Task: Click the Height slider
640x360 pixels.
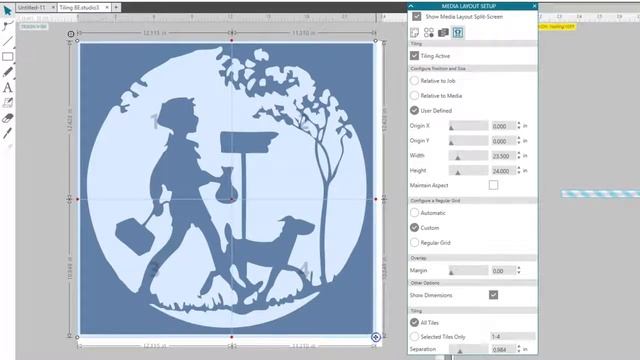Action: coord(469,171)
